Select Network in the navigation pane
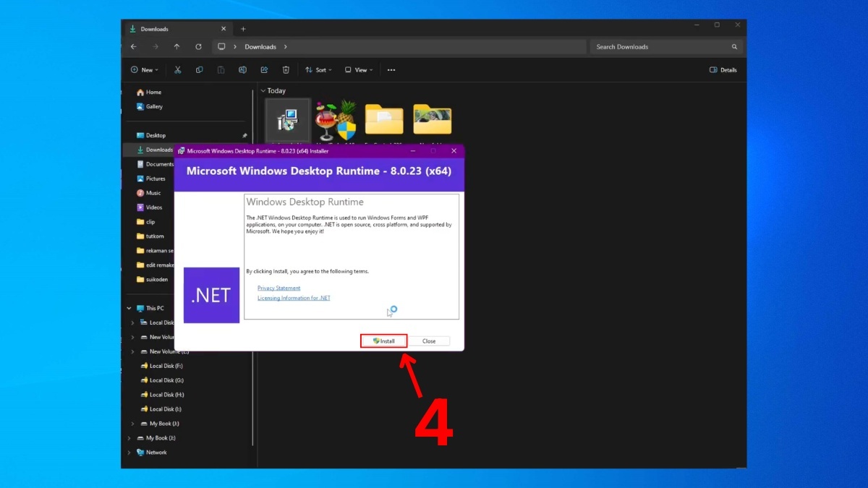The width and height of the screenshot is (868, 488). [x=151, y=453]
